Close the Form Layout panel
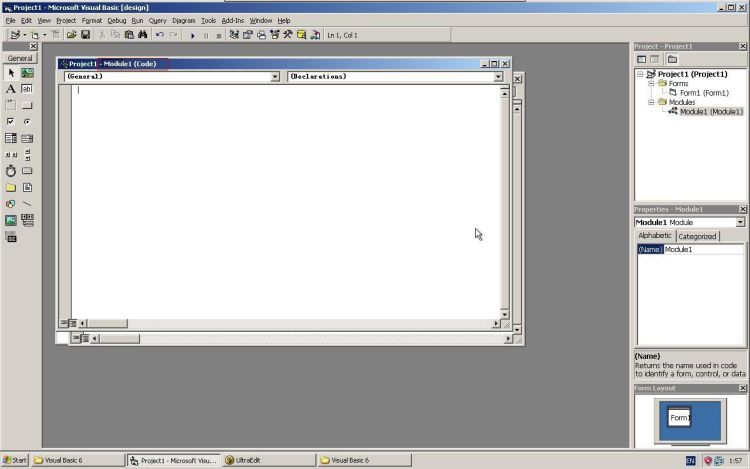750x469 pixels. pos(742,388)
